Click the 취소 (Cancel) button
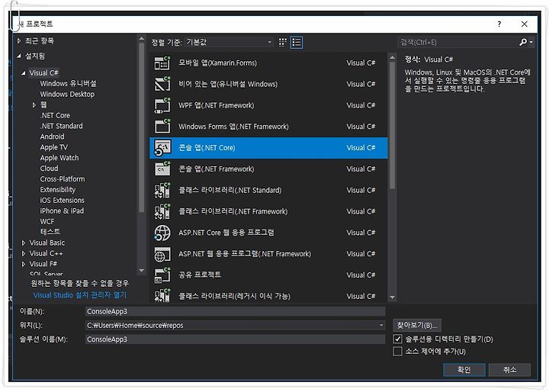 coord(510,370)
